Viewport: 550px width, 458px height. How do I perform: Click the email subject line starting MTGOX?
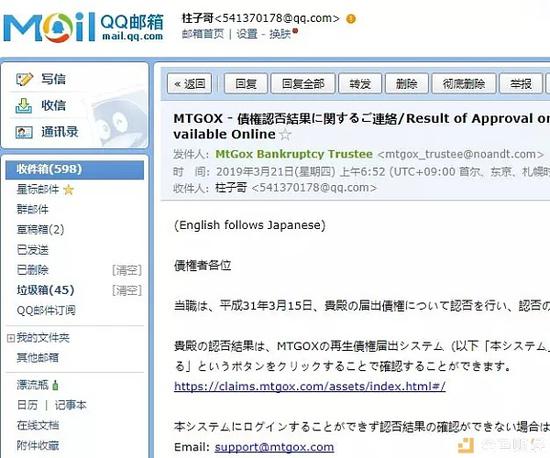pyautogui.click(x=361, y=126)
